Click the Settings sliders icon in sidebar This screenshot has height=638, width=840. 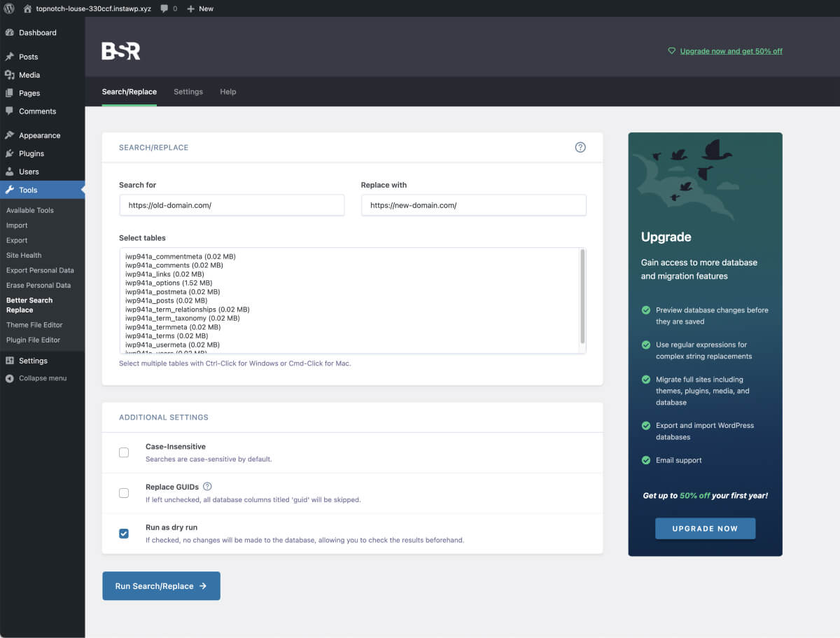point(9,361)
